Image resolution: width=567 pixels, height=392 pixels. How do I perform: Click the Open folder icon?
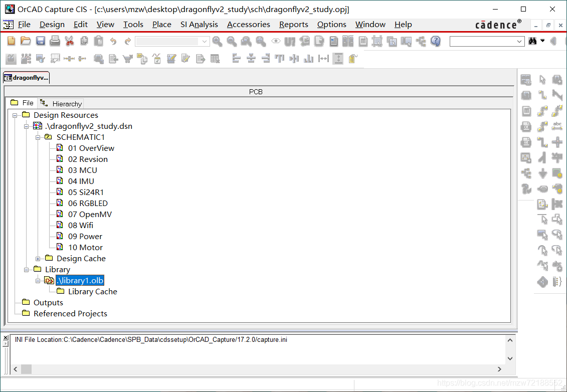click(26, 41)
